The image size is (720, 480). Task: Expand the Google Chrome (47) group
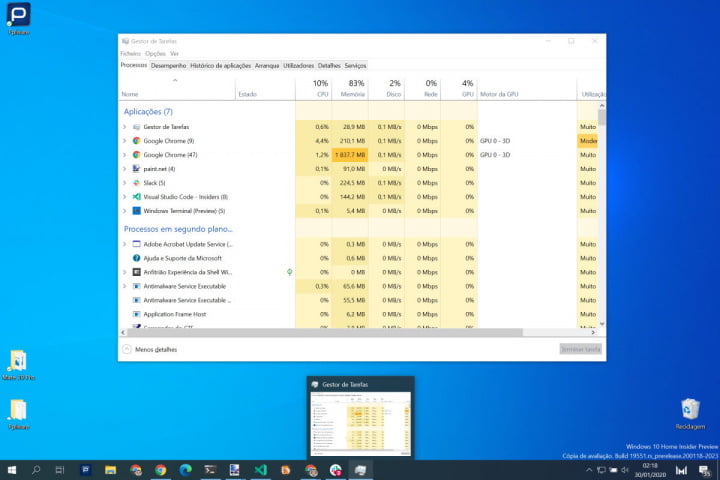124,155
